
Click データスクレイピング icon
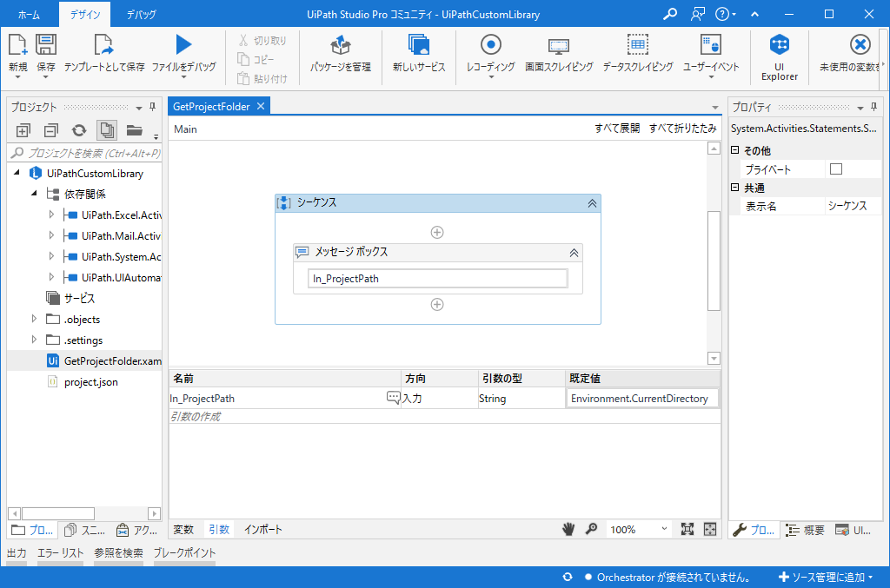click(x=638, y=44)
